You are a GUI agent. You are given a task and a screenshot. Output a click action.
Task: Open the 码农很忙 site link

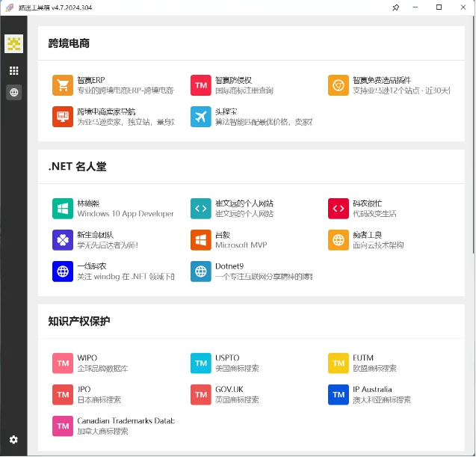(368, 203)
